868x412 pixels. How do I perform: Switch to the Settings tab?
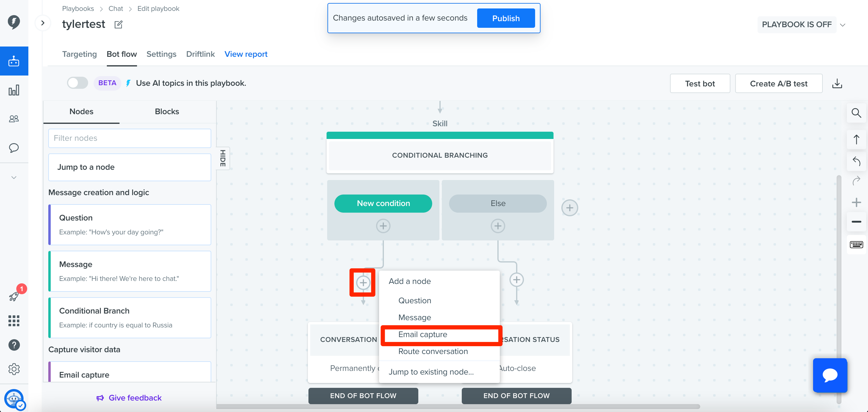click(161, 54)
